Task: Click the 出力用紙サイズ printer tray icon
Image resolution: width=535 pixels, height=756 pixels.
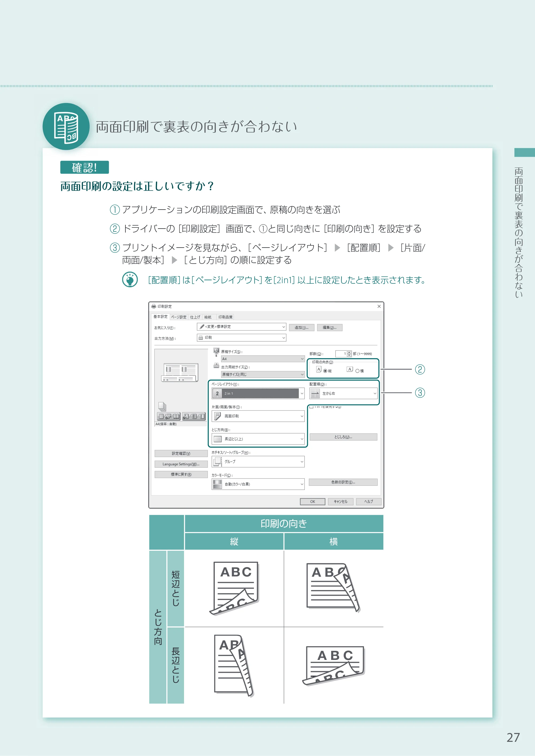Action: [216, 366]
